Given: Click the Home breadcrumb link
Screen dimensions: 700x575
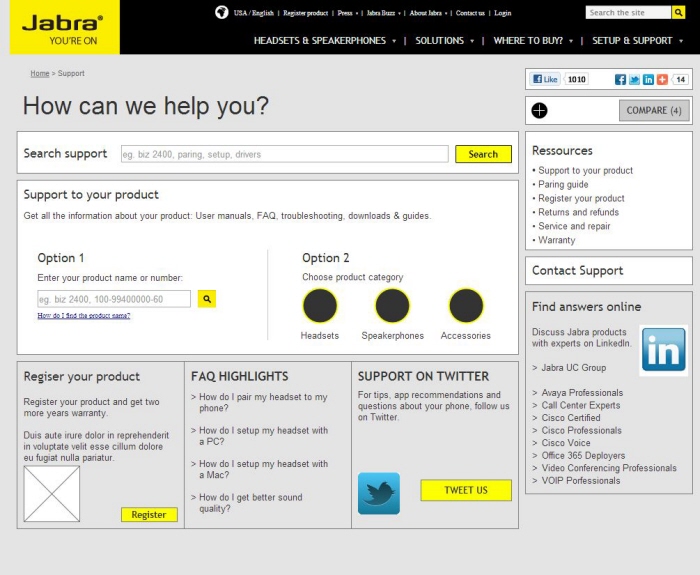Looking at the screenshot, I should 40,73.
